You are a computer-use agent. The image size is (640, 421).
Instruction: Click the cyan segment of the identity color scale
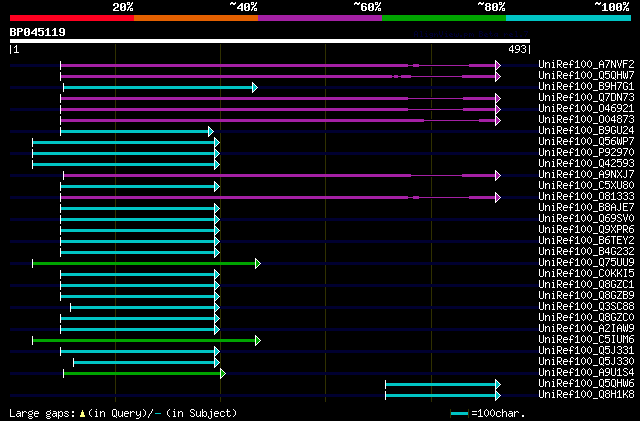568,18
